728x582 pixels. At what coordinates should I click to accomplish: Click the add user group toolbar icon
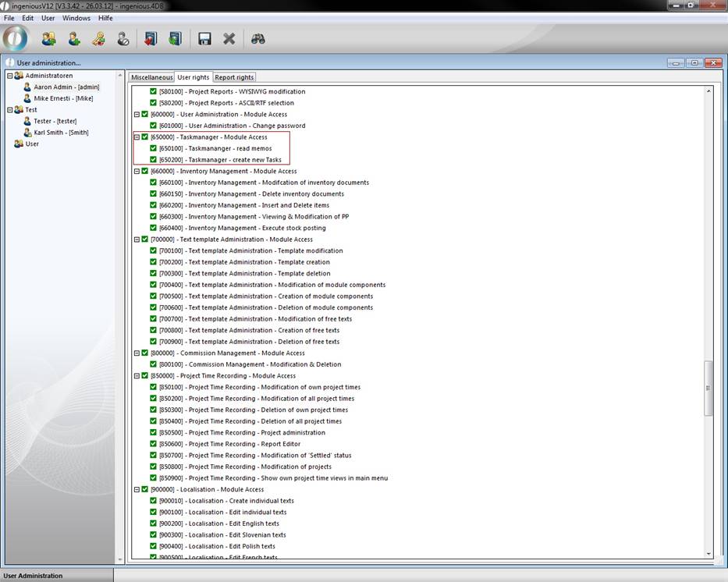tap(49, 38)
